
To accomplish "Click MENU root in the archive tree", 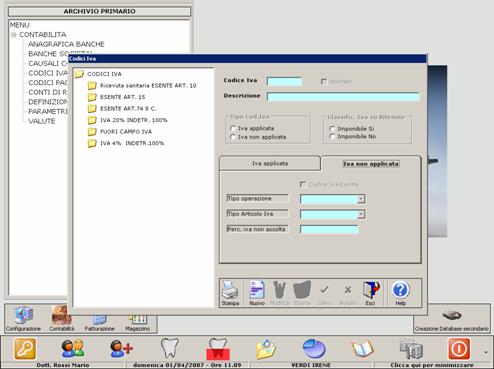I will pos(19,25).
